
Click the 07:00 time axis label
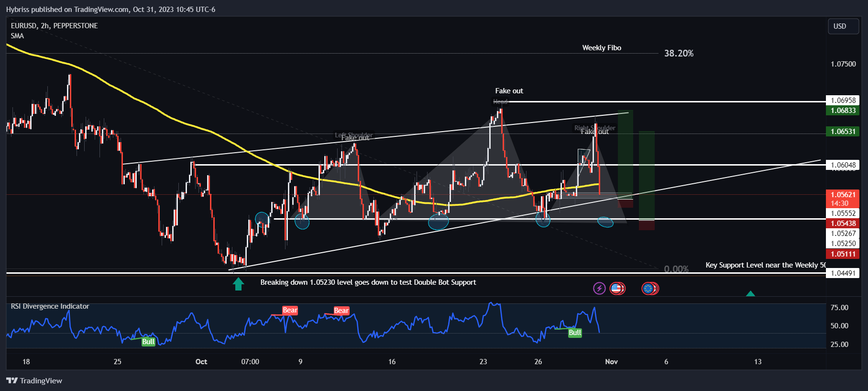pyautogui.click(x=250, y=362)
